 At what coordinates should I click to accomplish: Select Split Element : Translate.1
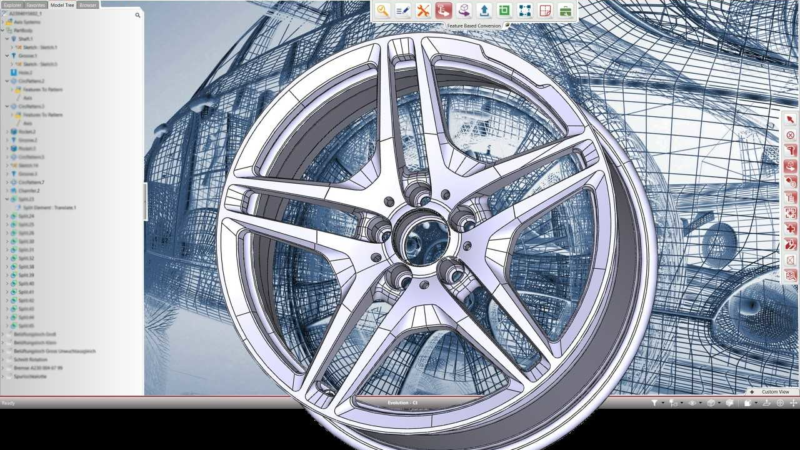click(x=49, y=208)
